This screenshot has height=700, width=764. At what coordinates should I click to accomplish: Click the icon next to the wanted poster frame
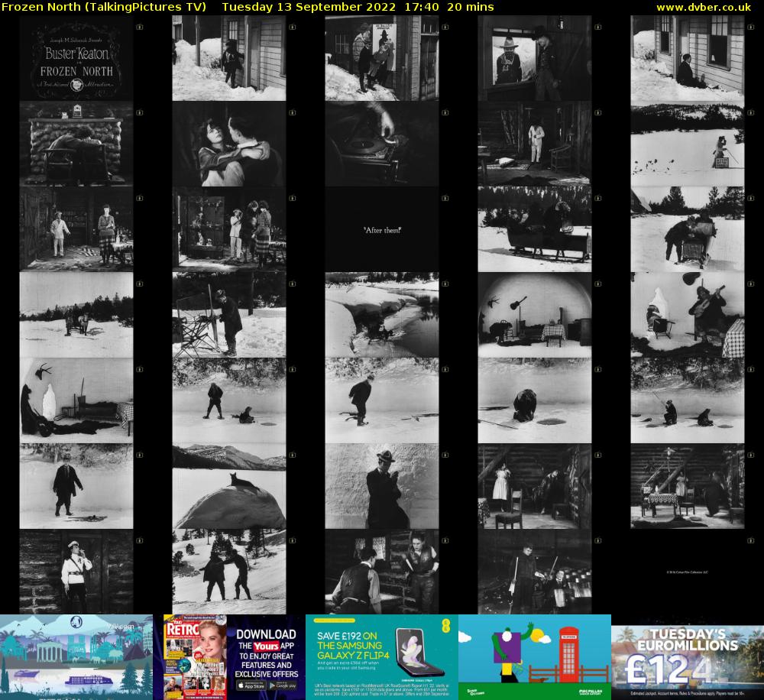(445, 28)
